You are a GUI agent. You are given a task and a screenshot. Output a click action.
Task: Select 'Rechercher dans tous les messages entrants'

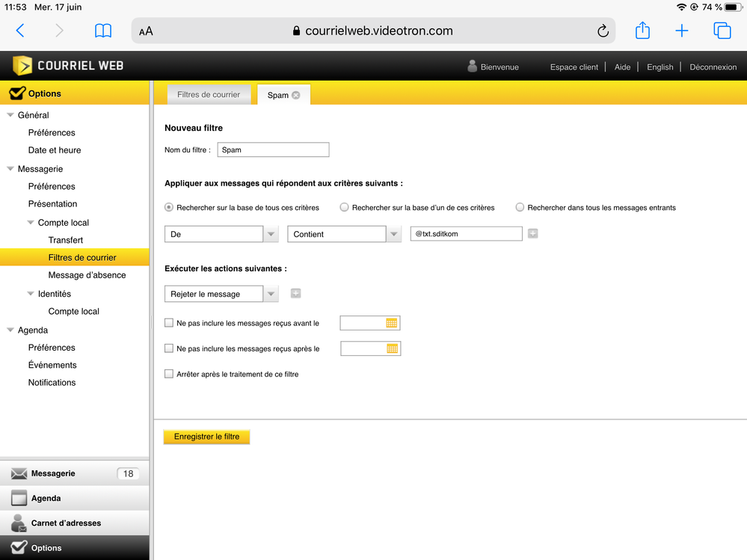[520, 207]
